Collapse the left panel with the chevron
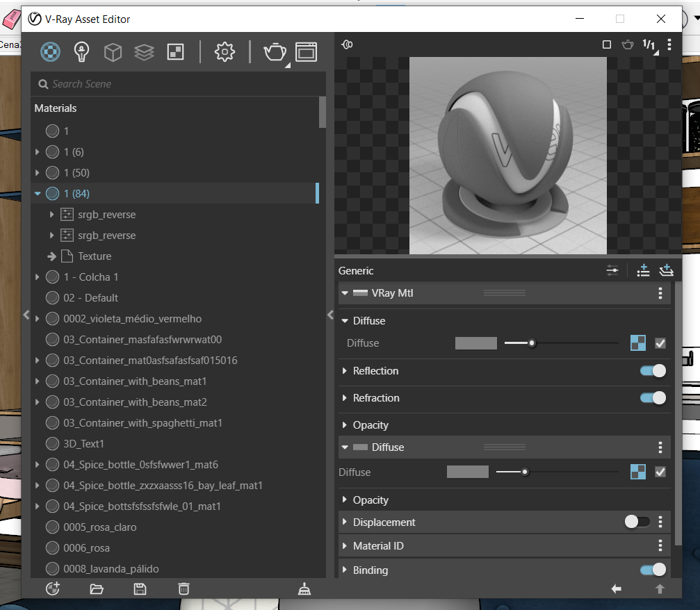This screenshot has height=610, width=700. pyautogui.click(x=26, y=315)
